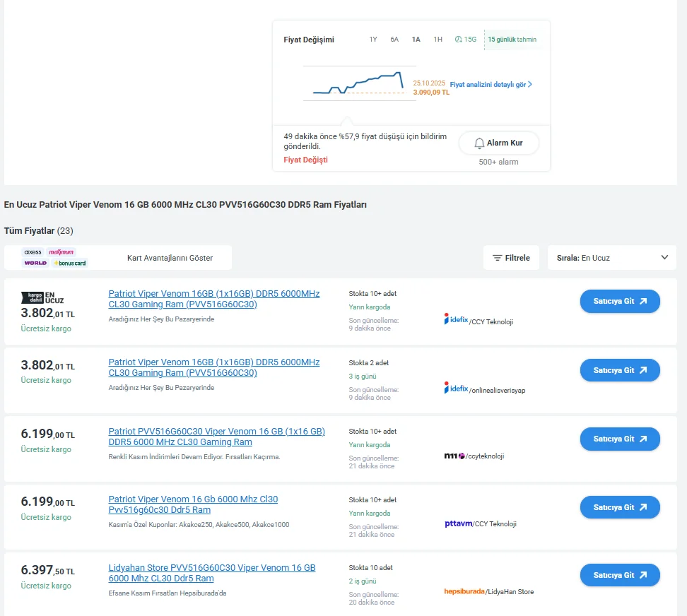687x616 pixels.
Task: Click the kargo dahil EN UCUZ badge
Action: 42,297
